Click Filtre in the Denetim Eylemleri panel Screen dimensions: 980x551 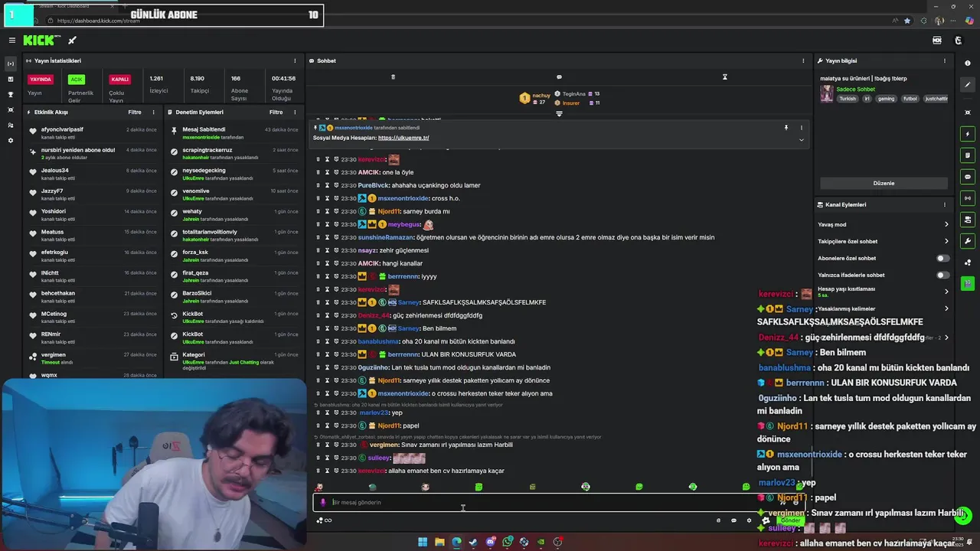pyautogui.click(x=276, y=112)
